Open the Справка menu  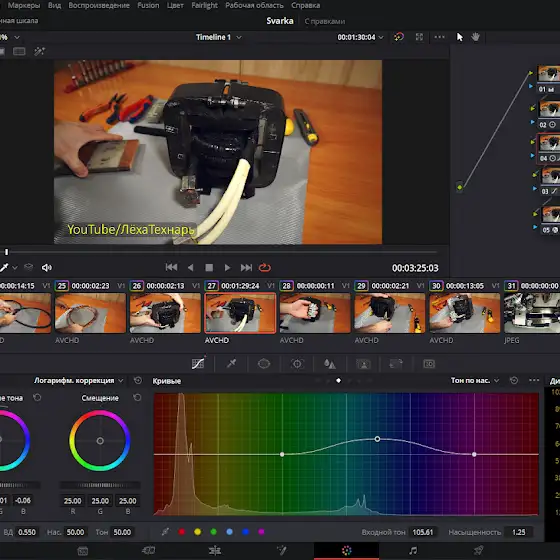pyautogui.click(x=306, y=5)
